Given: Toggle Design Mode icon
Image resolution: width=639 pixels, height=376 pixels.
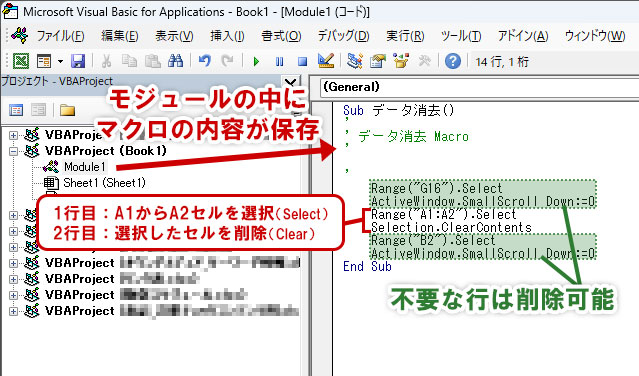Looking at the screenshot, I should [x=326, y=61].
